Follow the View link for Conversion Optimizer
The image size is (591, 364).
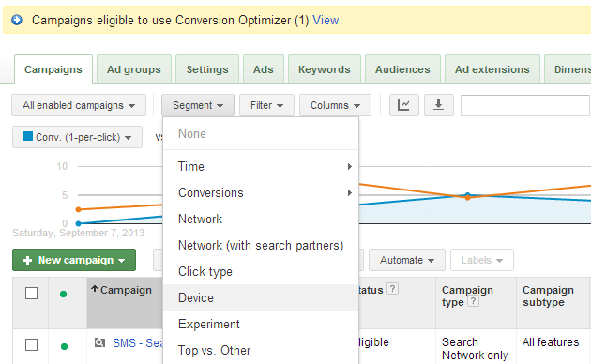(x=326, y=20)
